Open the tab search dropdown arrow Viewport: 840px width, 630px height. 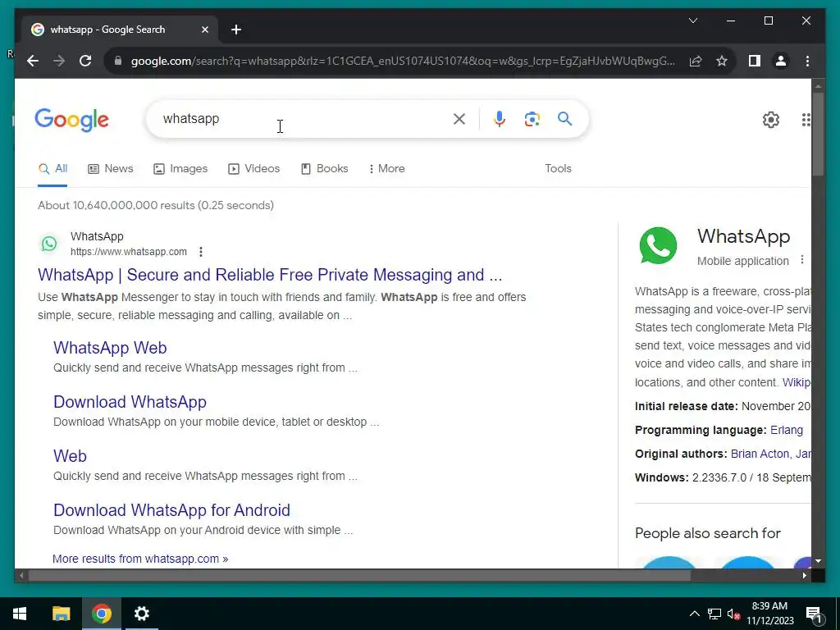692,21
